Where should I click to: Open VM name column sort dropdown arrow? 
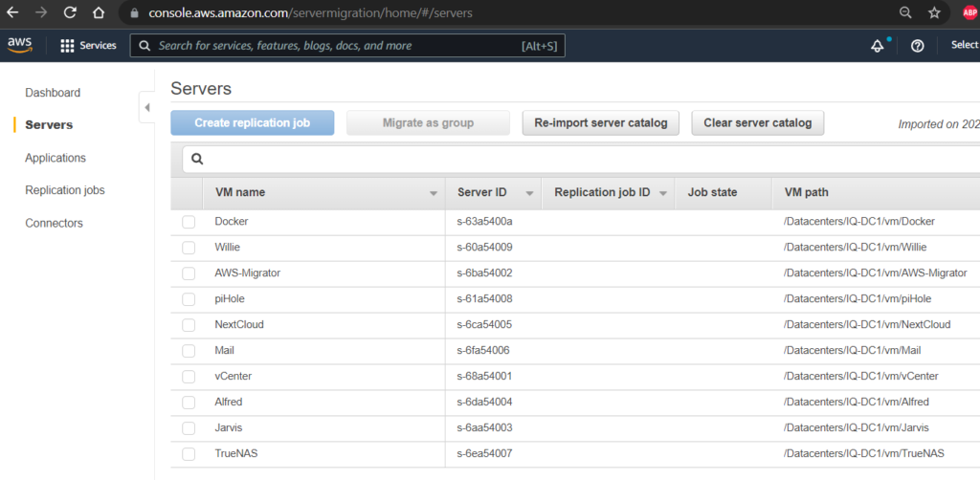coord(434,193)
